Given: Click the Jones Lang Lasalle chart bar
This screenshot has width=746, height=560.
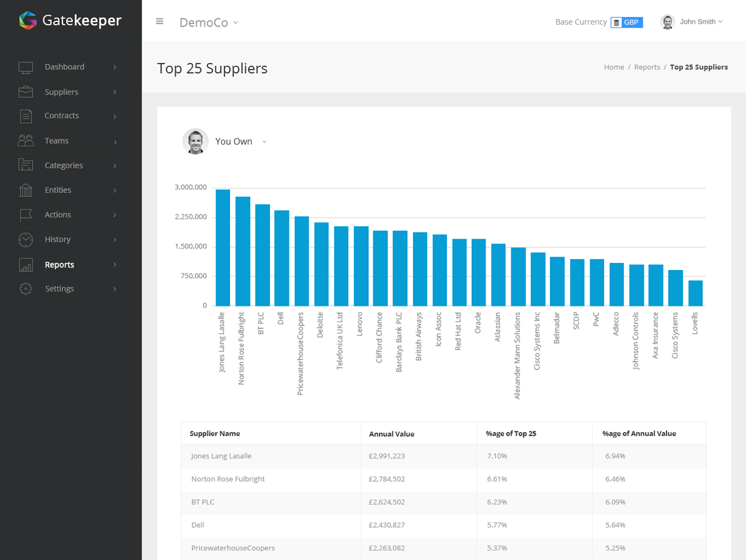Looking at the screenshot, I should pos(223,248).
